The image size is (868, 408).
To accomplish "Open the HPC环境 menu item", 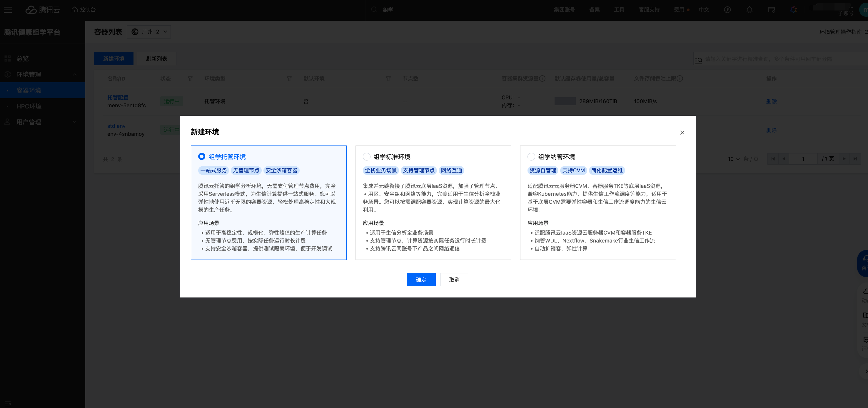I will [29, 106].
